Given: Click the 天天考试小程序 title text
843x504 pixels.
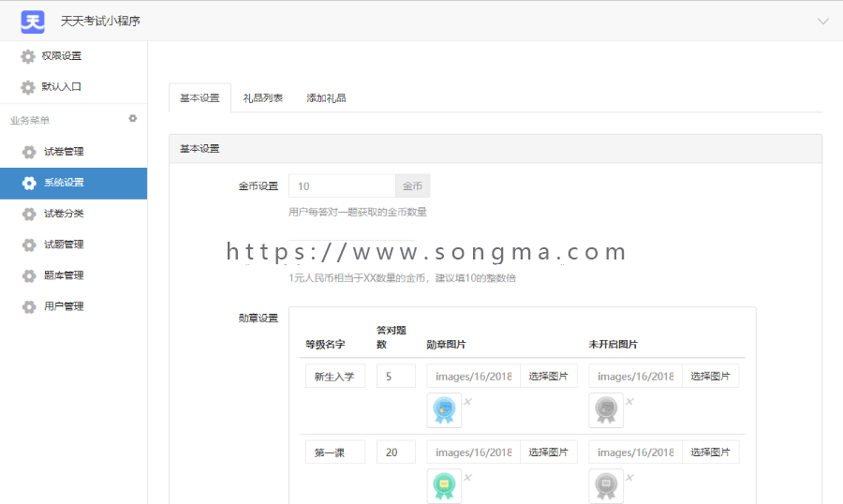Looking at the screenshot, I should [100, 21].
